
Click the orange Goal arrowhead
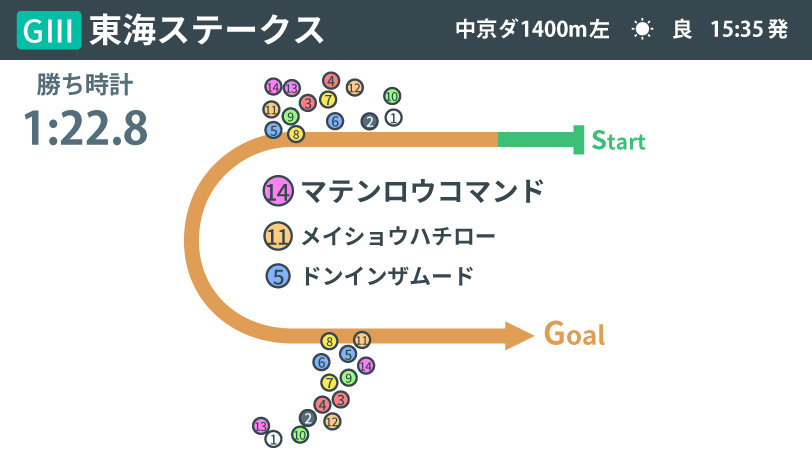click(519, 335)
